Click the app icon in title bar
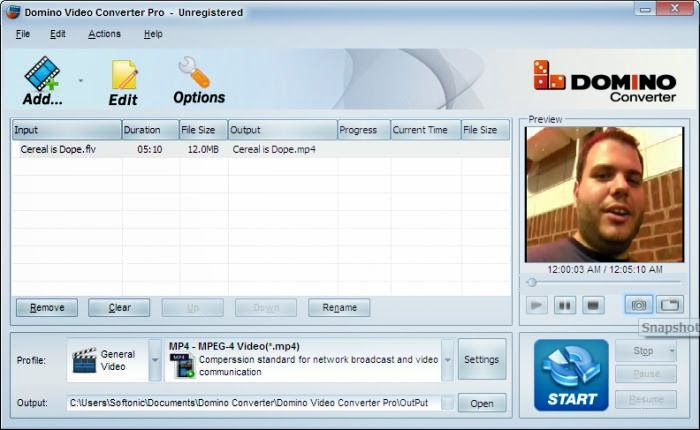The width and height of the screenshot is (700, 430). pos(13,12)
